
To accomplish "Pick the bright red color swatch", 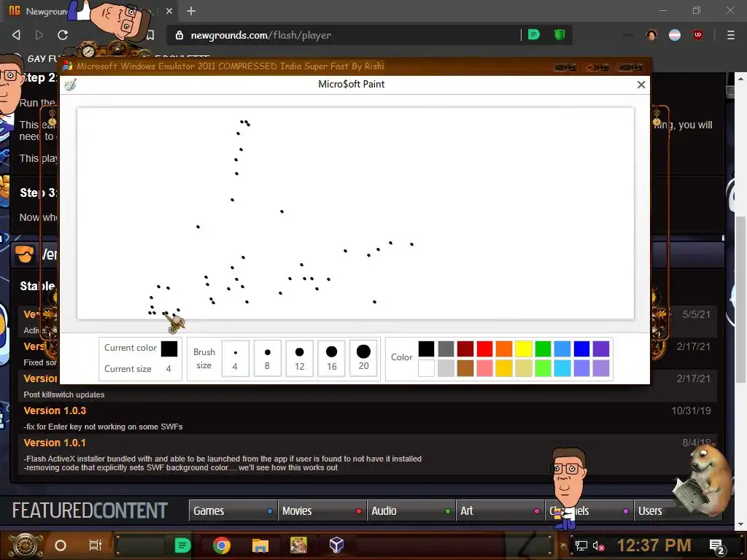I will tap(484, 349).
